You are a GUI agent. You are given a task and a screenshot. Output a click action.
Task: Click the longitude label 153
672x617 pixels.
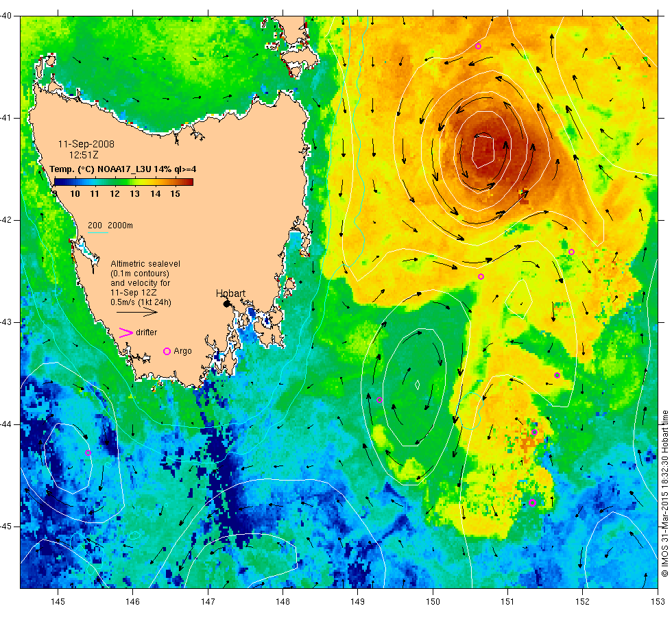(658, 602)
